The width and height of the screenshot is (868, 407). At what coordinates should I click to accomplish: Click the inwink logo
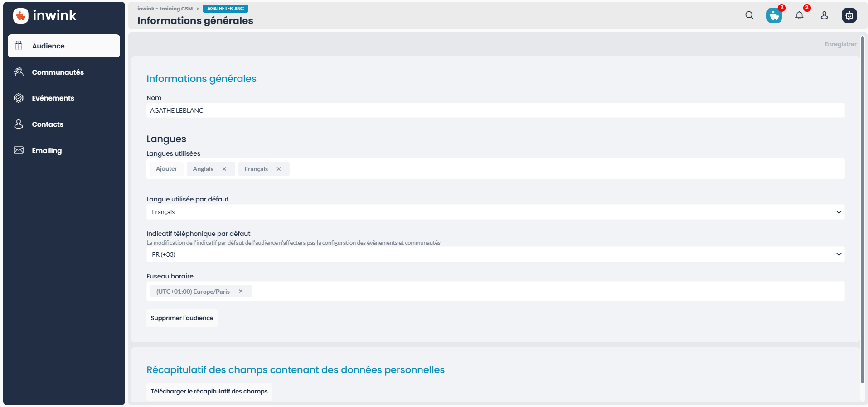point(45,16)
